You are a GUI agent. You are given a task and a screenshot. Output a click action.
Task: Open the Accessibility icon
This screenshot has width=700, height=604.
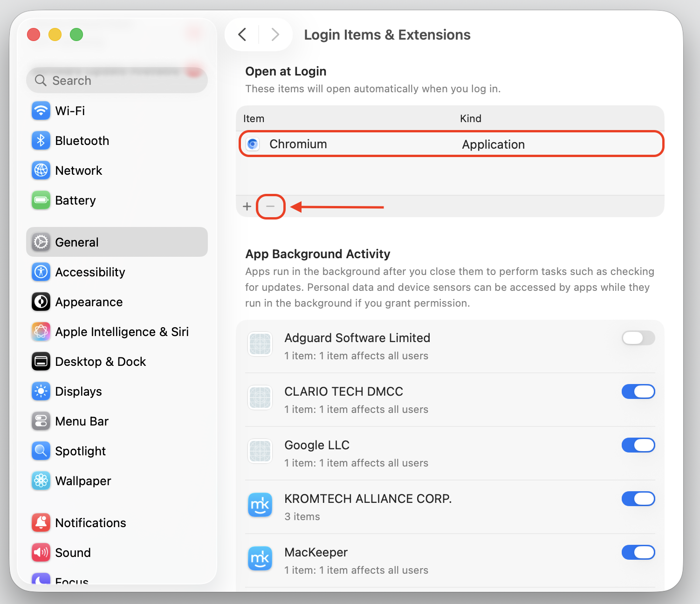click(41, 272)
